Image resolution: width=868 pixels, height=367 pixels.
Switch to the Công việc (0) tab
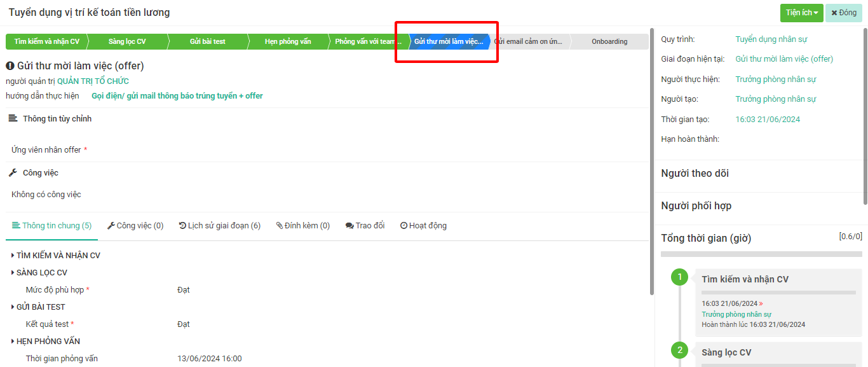pos(135,226)
